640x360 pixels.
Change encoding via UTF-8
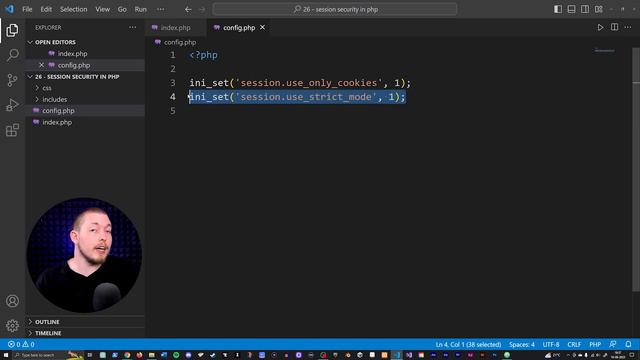pos(551,344)
